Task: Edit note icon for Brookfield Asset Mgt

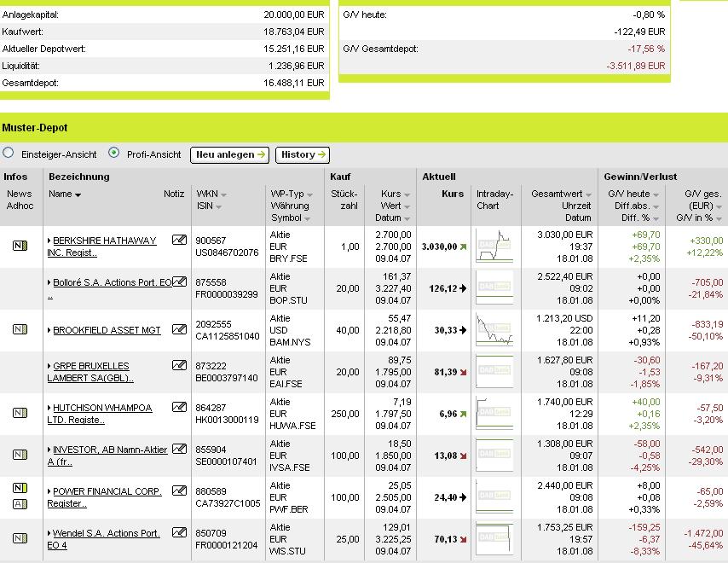Action: click(179, 329)
